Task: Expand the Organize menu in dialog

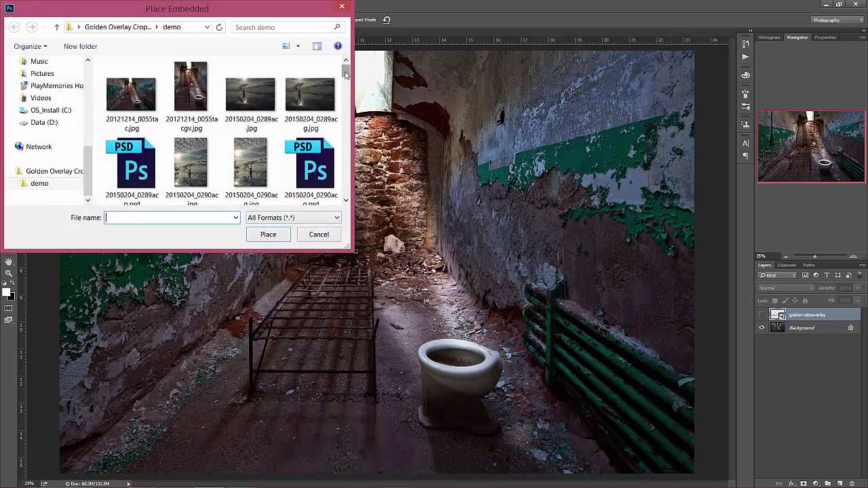Action: click(x=31, y=46)
